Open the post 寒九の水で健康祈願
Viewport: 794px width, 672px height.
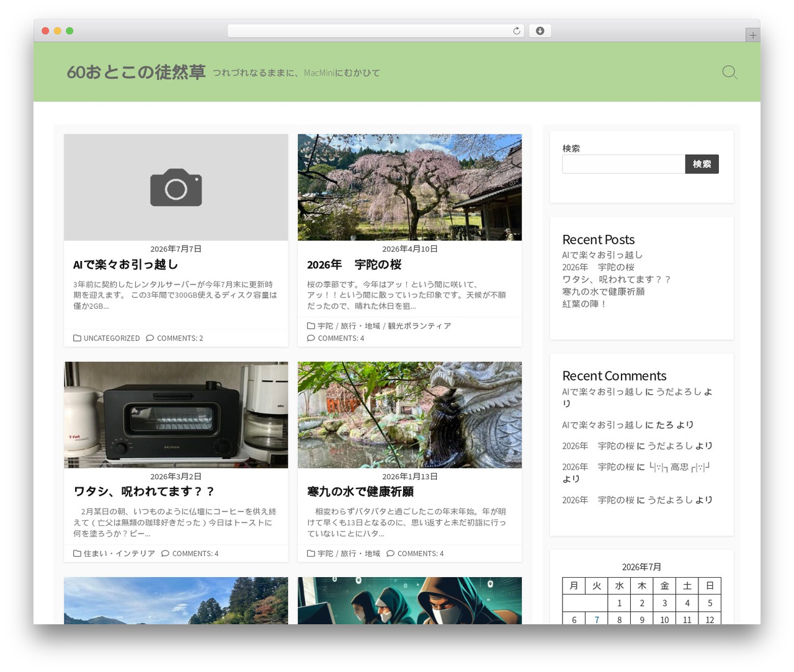click(x=360, y=492)
